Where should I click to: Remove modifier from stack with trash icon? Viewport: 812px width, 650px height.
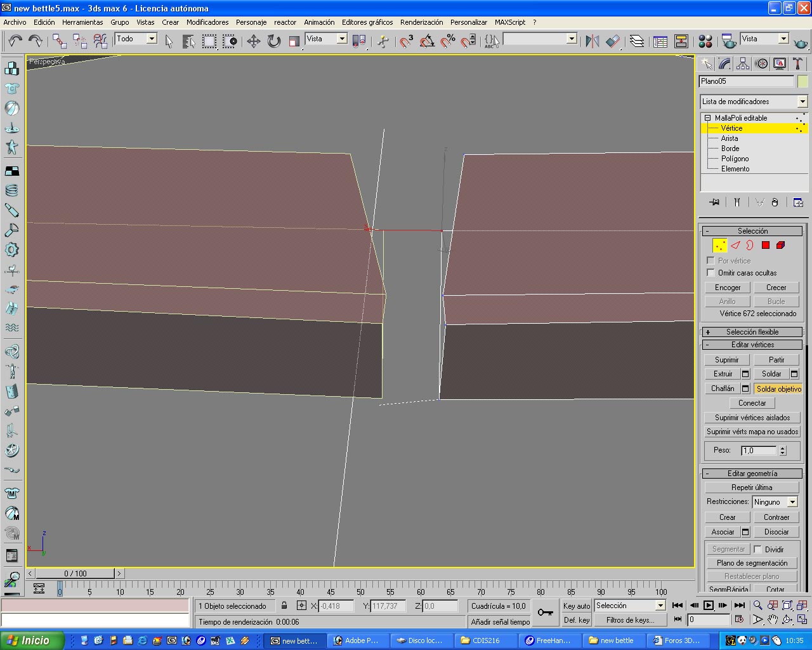point(775,202)
